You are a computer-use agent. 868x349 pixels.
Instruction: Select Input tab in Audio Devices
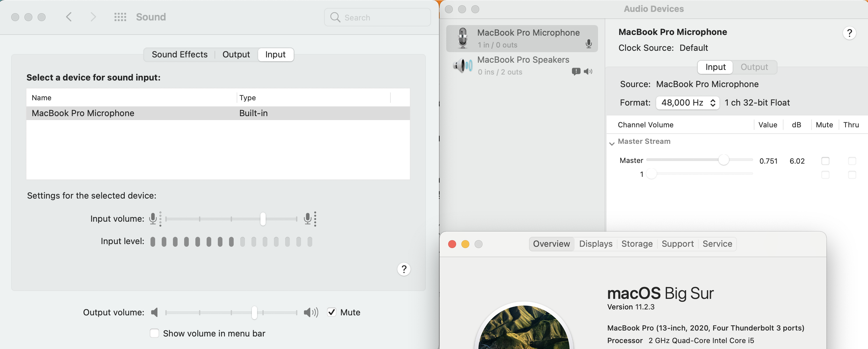pos(716,67)
